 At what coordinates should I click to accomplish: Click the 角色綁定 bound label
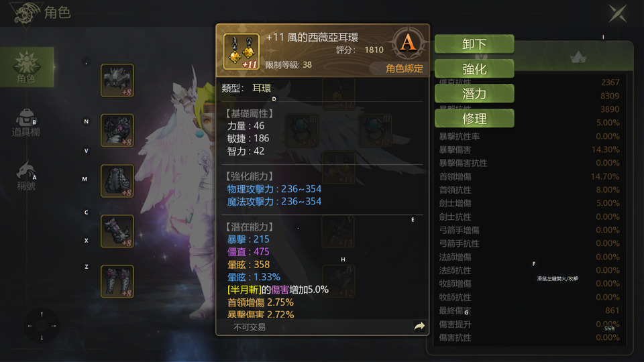404,68
